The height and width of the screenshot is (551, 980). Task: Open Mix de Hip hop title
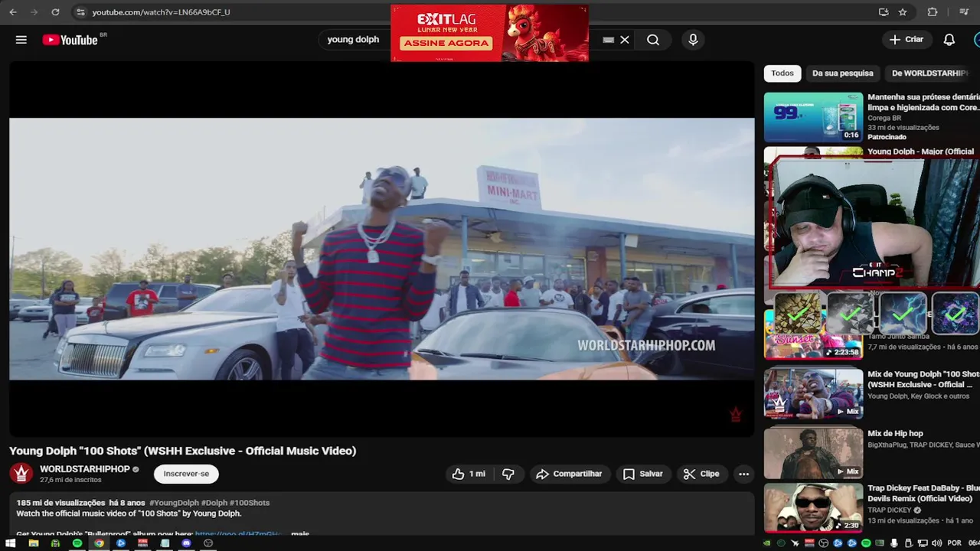click(x=895, y=433)
